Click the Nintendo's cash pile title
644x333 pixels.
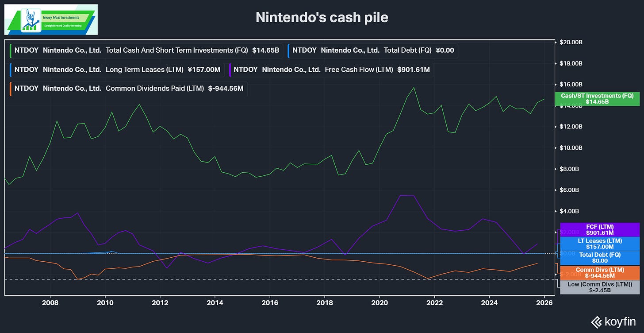click(x=322, y=18)
